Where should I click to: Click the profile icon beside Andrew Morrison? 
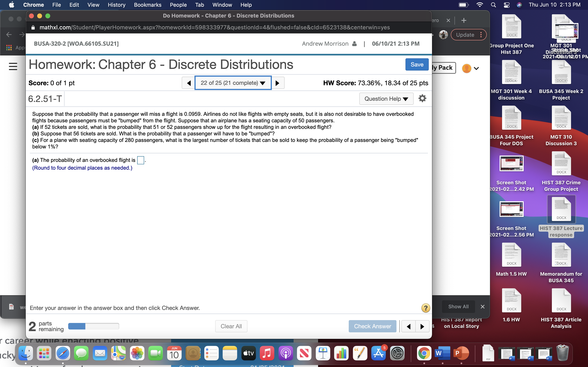point(354,44)
